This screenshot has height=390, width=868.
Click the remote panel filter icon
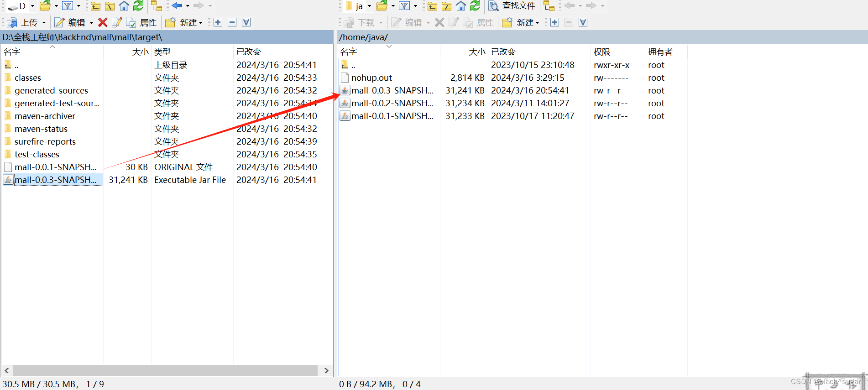tap(404, 6)
